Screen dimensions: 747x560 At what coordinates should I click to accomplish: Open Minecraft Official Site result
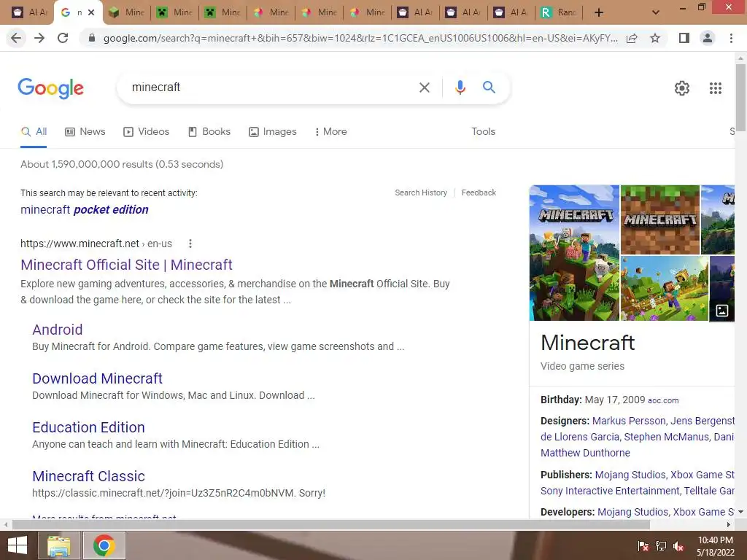126,265
